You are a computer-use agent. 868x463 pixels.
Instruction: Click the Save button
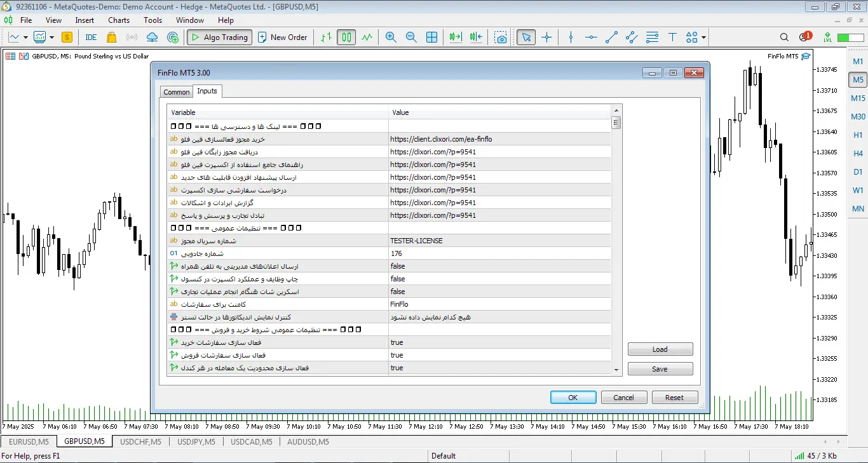[x=660, y=369]
